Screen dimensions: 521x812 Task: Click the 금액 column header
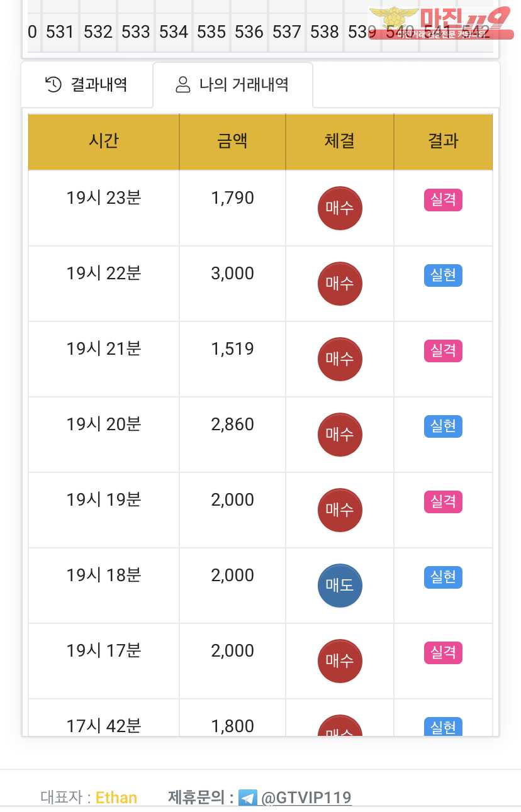click(232, 142)
